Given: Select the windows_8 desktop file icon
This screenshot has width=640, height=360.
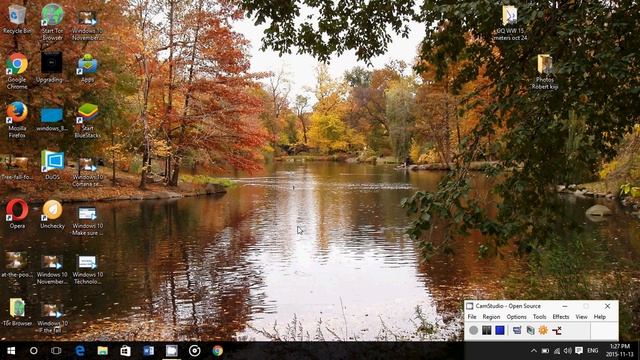Looking at the screenshot, I should pyautogui.click(x=52, y=119).
